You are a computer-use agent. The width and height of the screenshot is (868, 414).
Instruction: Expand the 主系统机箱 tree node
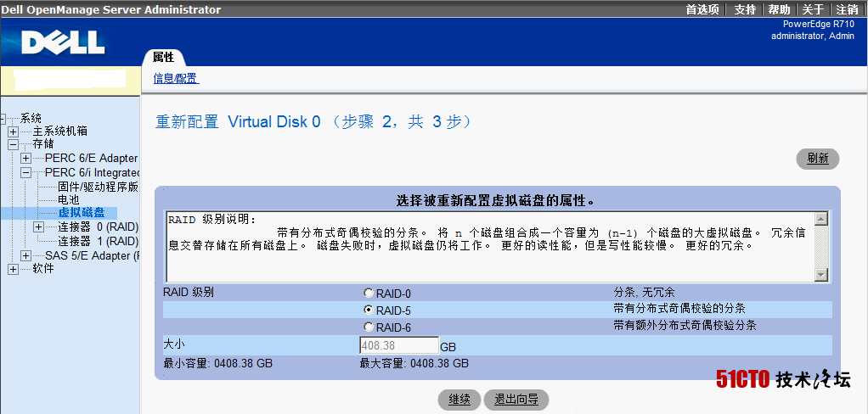pos(14,131)
